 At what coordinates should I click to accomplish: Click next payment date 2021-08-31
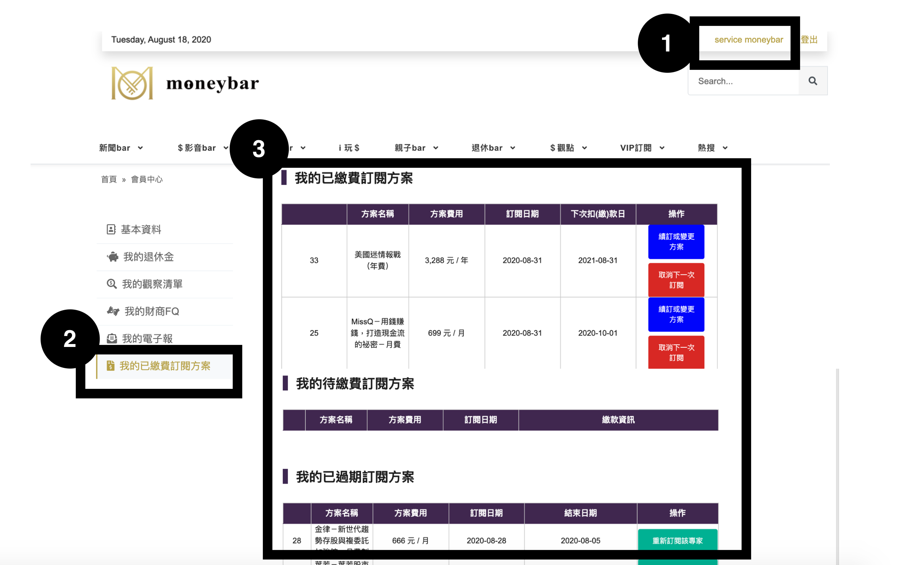pos(598,260)
